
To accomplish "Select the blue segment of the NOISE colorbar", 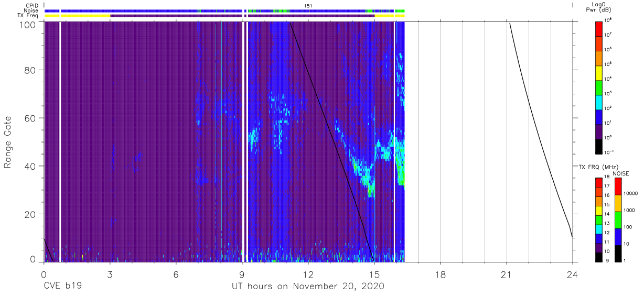I will [x=618, y=237].
